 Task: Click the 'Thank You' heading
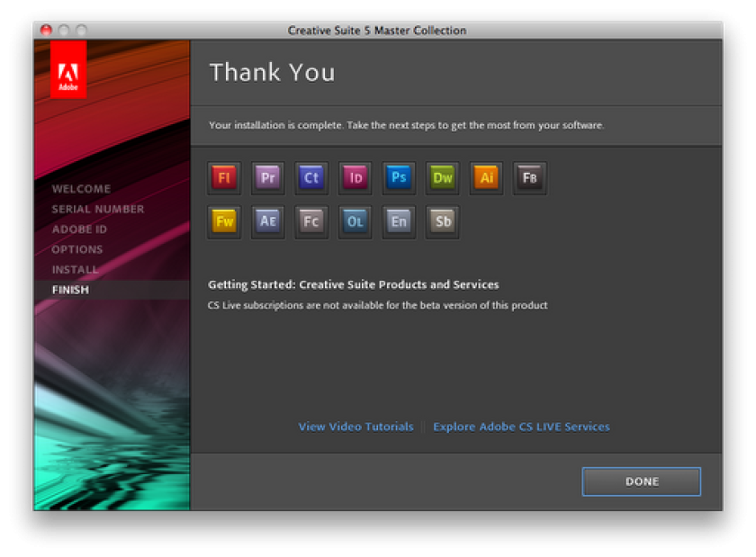(273, 73)
